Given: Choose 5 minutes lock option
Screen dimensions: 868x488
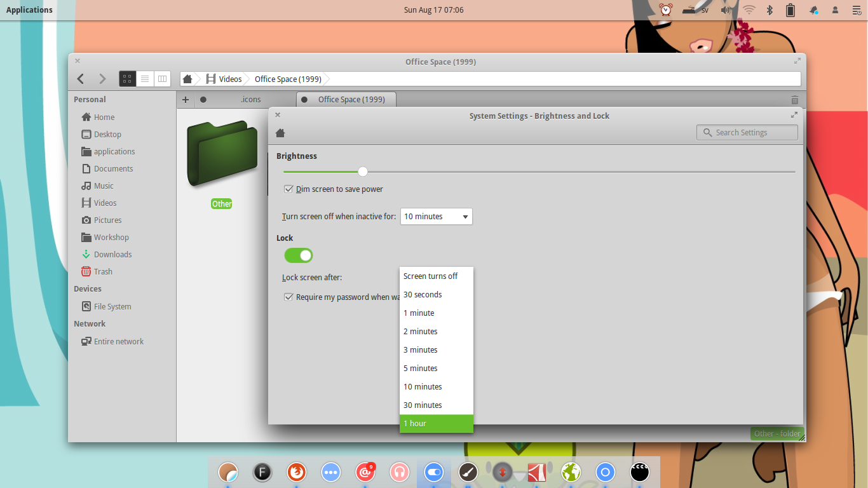Looking at the screenshot, I should (437, 369).
